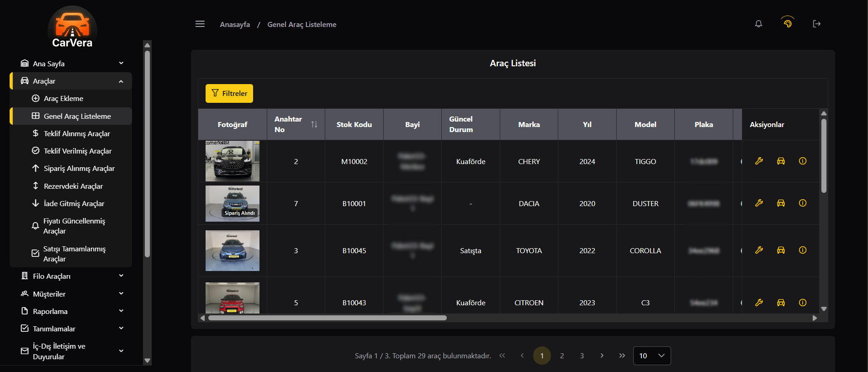Open Teklif Verilmiş Araçlar menu item
Screen dimensions: 868x372
(71, 151)
